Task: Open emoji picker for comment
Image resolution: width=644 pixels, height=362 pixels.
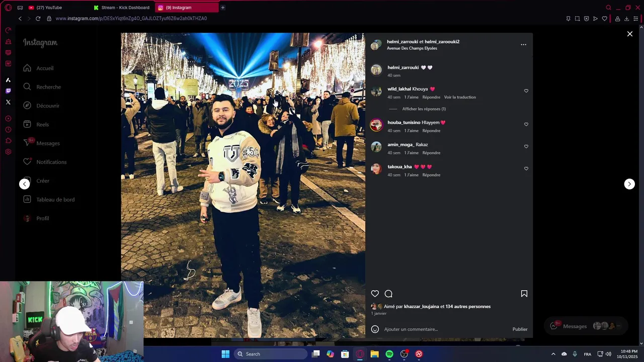Action: (375, 329)
